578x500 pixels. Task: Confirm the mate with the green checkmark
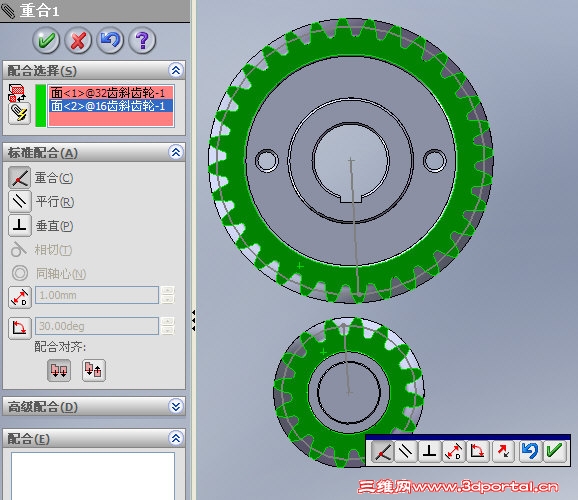pos(46,40)
